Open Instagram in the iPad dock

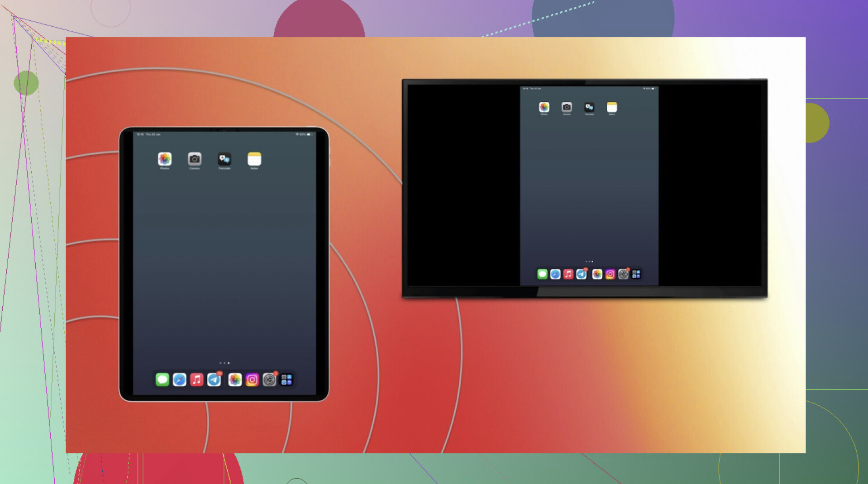coord(252,380)
